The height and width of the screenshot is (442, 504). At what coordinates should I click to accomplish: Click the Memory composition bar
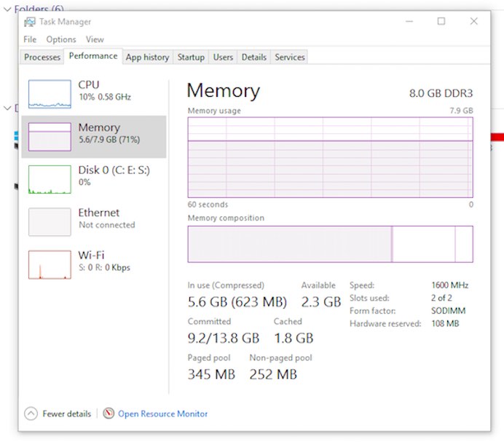click(330, 244)
